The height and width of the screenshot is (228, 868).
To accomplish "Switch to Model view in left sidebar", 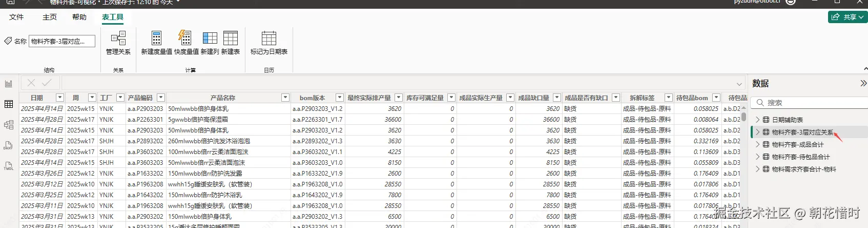I will tap(9, 125).
